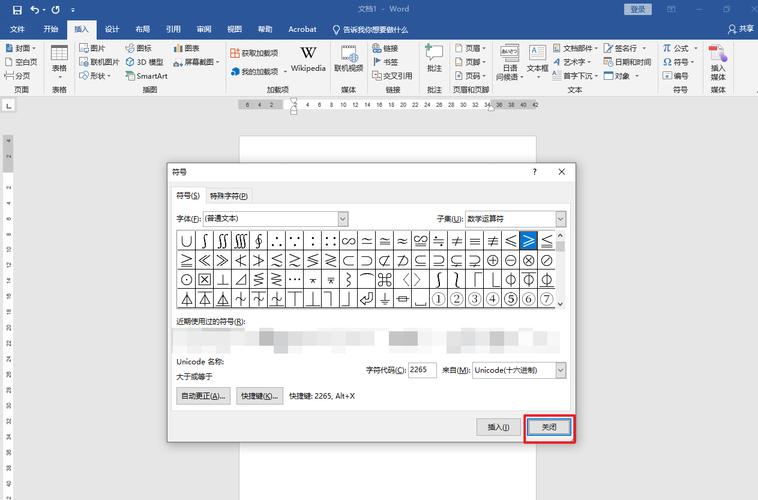The width and height of the screenshot is (758, 500).
Task: Click the Tell me what to do search
Action: pyautogui.click(x=371, y=30)
